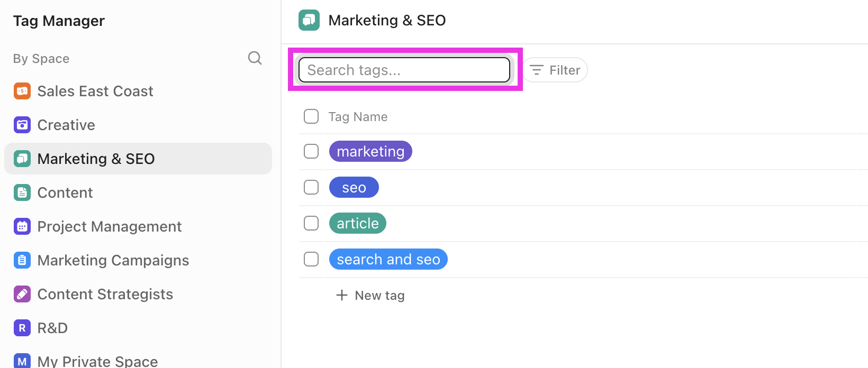This screenshot has width=868, height=368.
Task: Click the search icon beside By Space
Action: 255,58
